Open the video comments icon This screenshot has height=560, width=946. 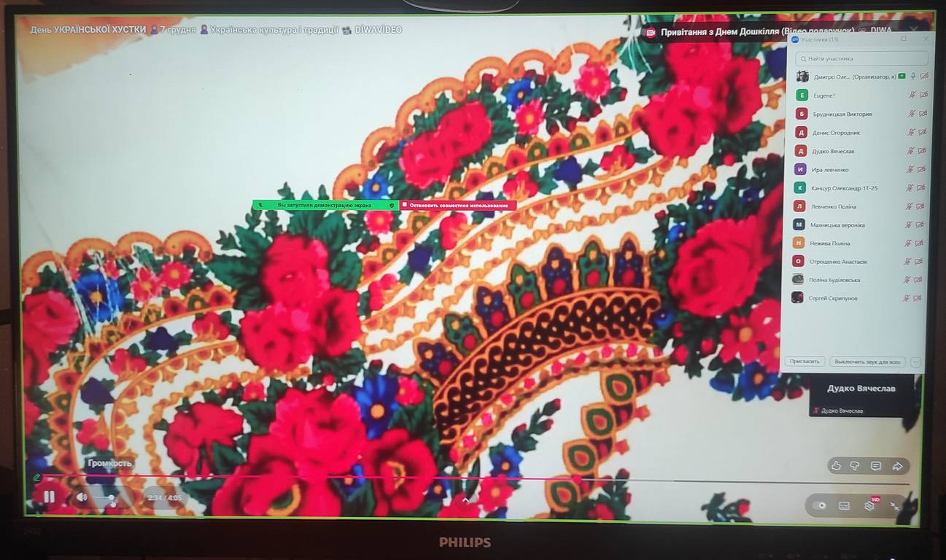coord(876,466)
